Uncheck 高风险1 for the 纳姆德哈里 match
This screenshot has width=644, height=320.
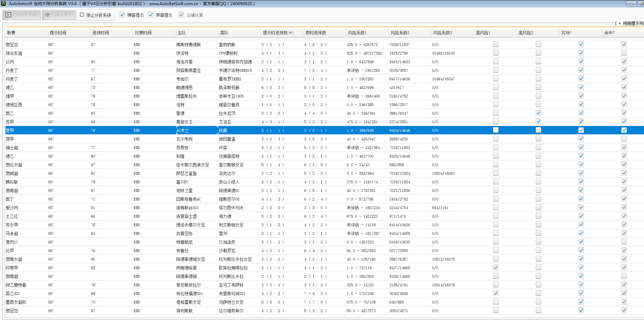point(495,267)
